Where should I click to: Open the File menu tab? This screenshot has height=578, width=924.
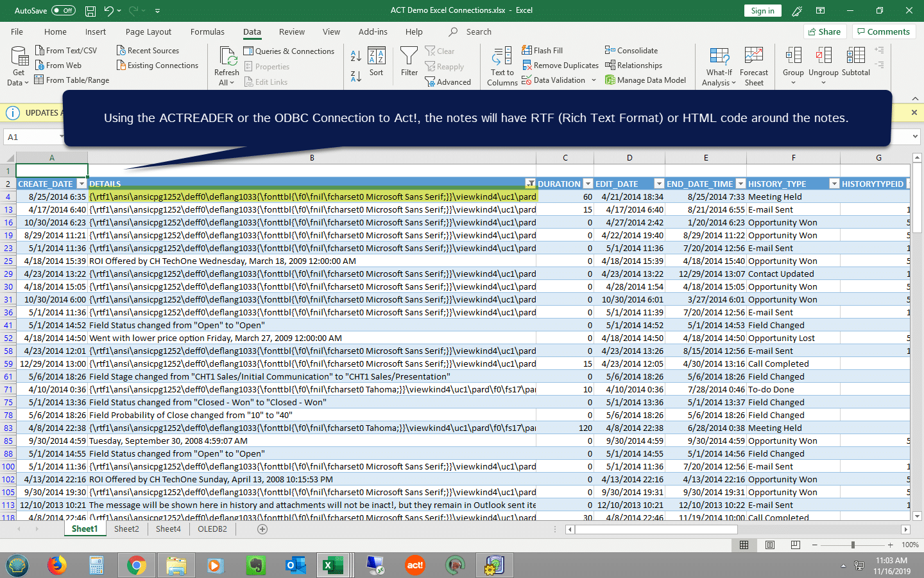[x=17, y=32]
